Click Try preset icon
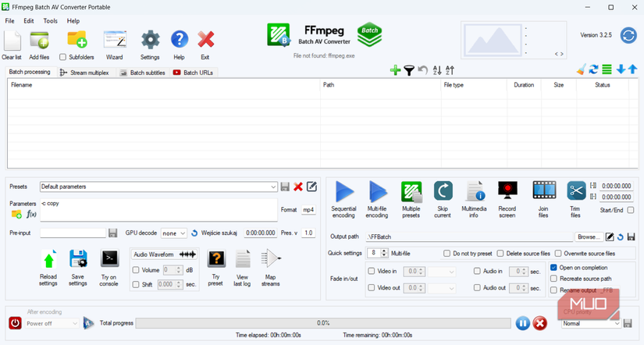This screenshot has width=644, height=345. click(216, 259)
